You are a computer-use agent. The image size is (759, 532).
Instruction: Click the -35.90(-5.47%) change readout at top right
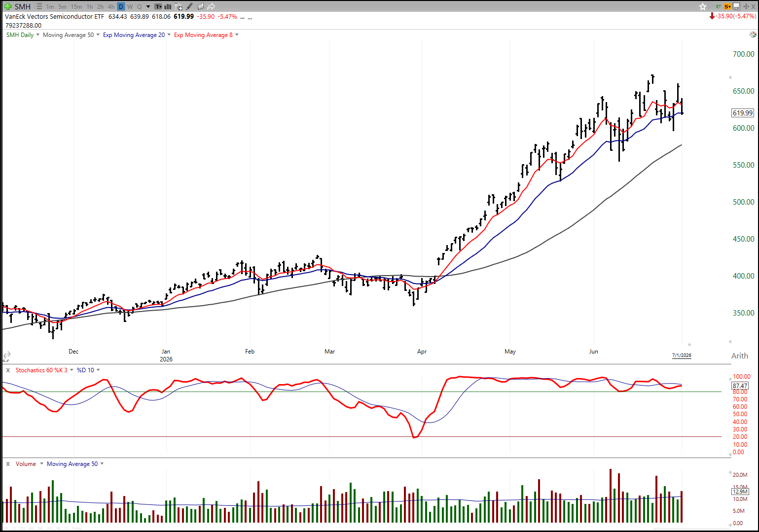tap(735, 16)
